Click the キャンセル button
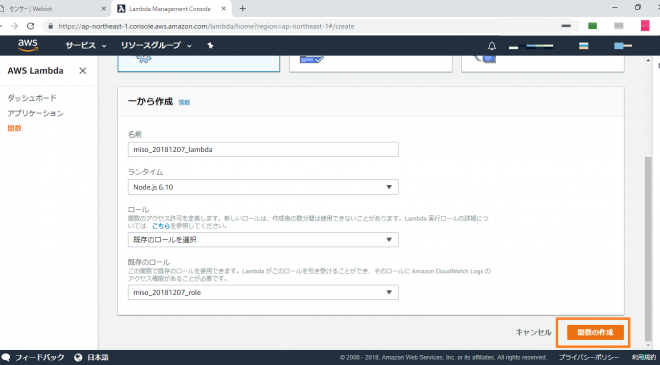Image resolution: width=660 pixels, height=365 pixels. (533, 332)
